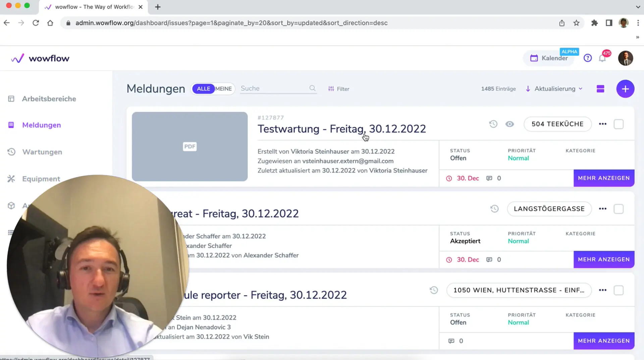Switch to ALLE Meldungen filter
Screen dimensions: 644x360
point(203,89)
